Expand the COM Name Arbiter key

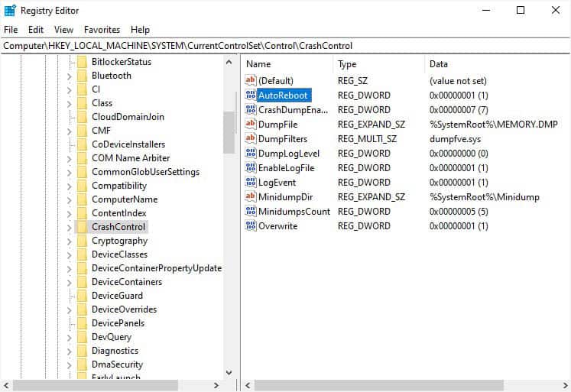pyautogui.click(x=70, y=159)
